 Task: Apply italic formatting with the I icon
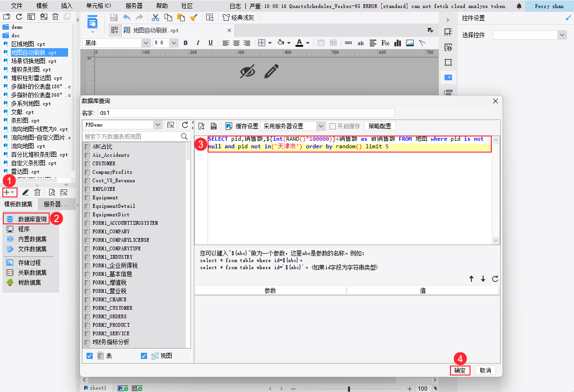199,43
